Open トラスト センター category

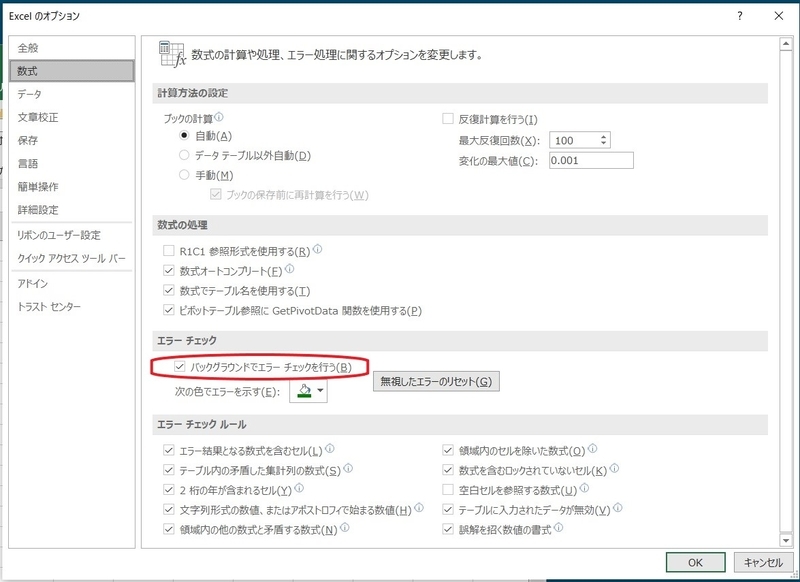point(71,307)
